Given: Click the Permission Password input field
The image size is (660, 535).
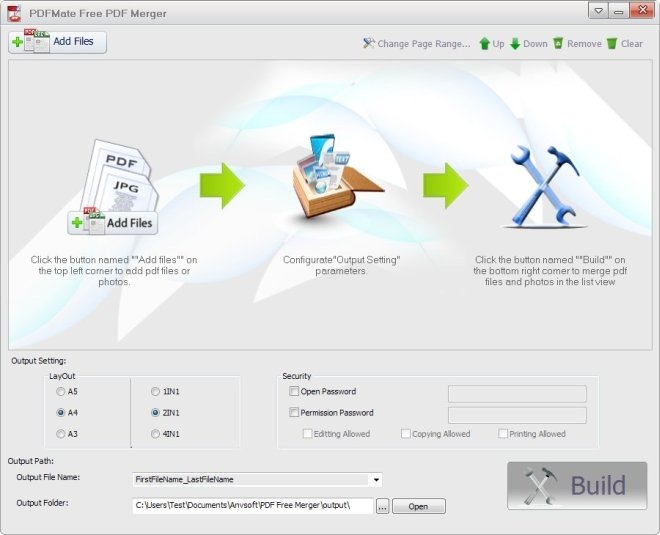Looking at the screenshot, I should pyautogui.click(x=517, y=415).
